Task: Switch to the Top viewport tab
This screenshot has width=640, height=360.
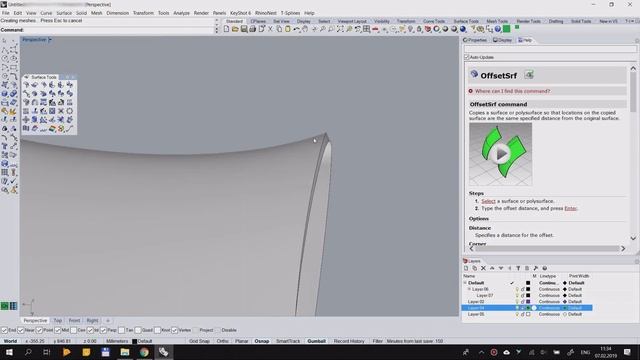Action: pyautogui.click(x=58, y=320)
